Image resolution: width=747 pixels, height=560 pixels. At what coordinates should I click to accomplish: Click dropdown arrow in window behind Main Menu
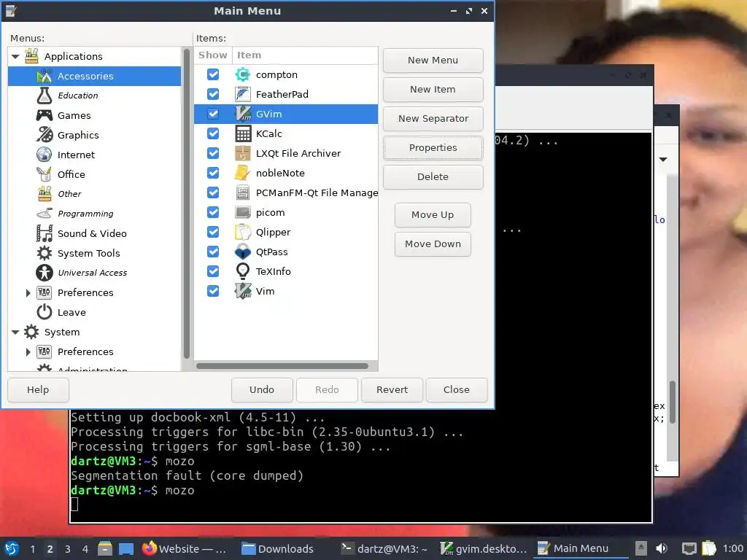[663, 160]
